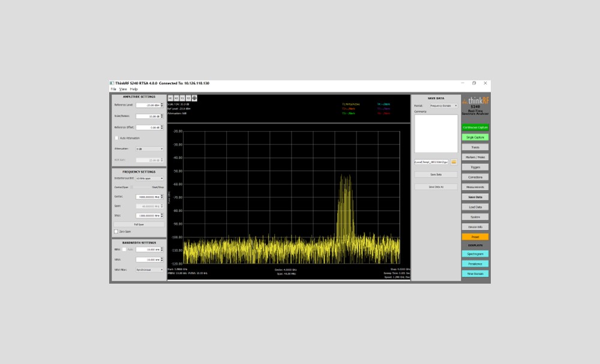Click the Reference Level stepper arrows
The image size is (600, 364).
[x=161, y=105]
